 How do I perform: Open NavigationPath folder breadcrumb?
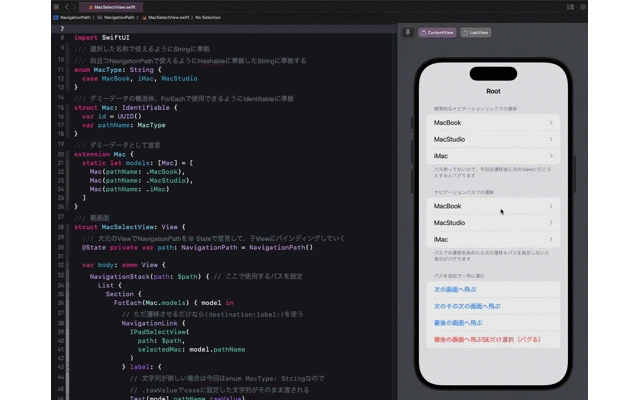[116, 18]
